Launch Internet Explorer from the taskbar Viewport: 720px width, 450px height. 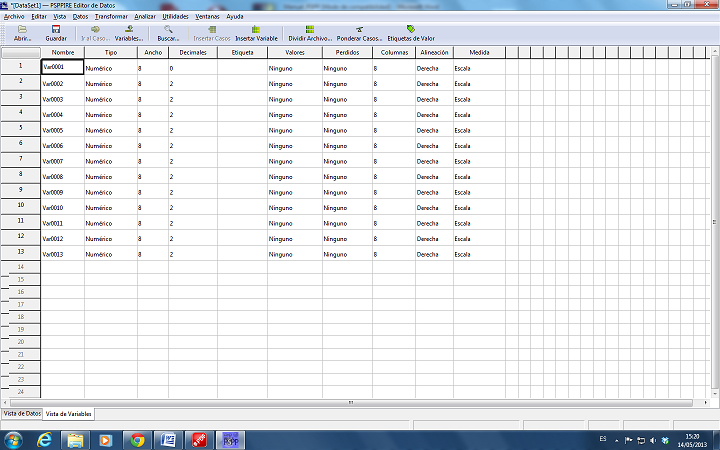click(44, 440)
